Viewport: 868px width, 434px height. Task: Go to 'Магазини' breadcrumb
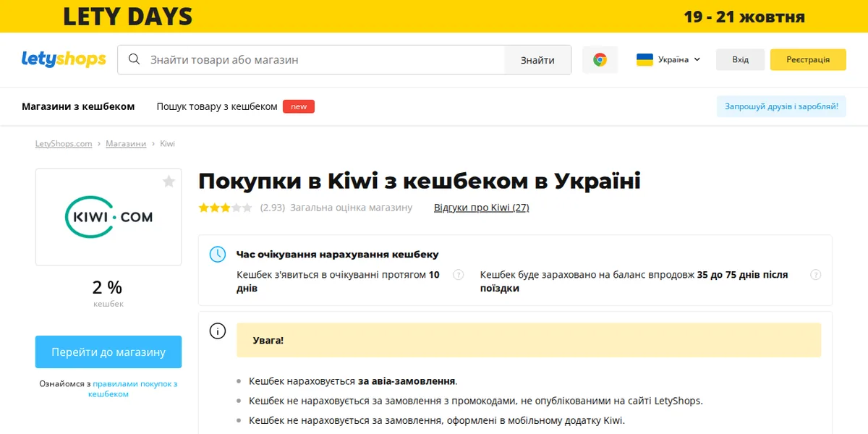tap(126, 144)
